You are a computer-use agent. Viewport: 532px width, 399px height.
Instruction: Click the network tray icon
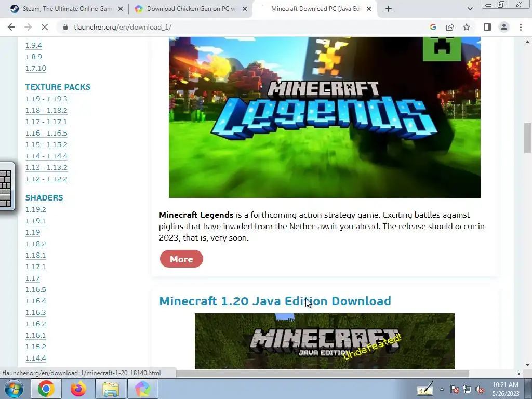(x=467, y=389)
